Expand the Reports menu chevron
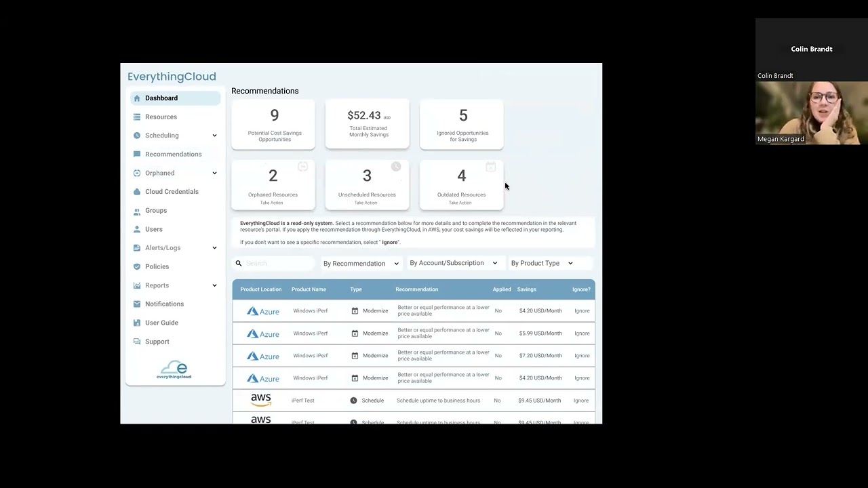 click(214, 285)
